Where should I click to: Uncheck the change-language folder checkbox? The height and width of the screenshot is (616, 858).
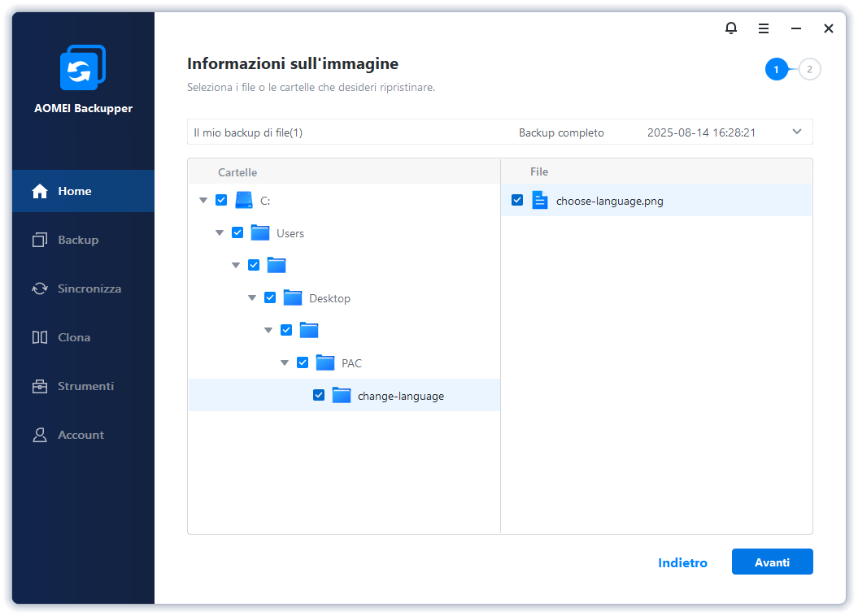coord(319,395)
